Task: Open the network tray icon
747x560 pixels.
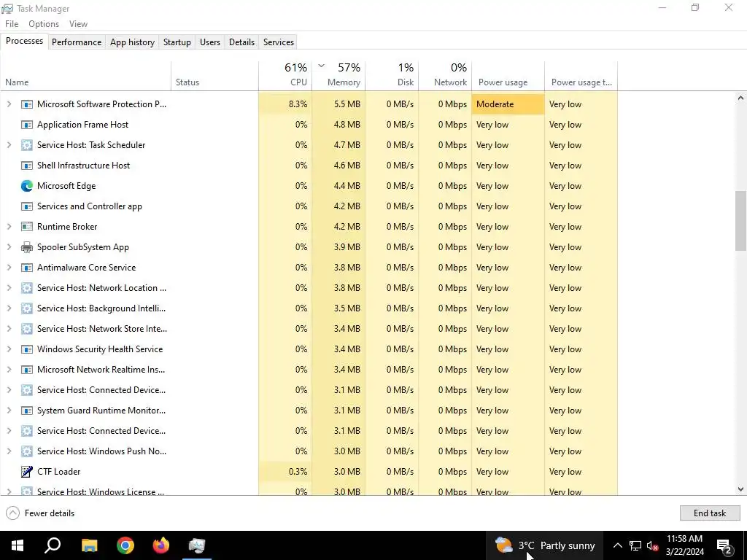Action: 635,545
